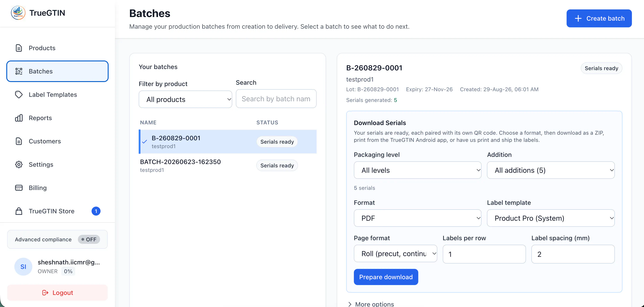Select batch BATCH-20260623-162350 row
Image resolution: width=644 pixels, height=307 pixels.
tap(228, 165)
